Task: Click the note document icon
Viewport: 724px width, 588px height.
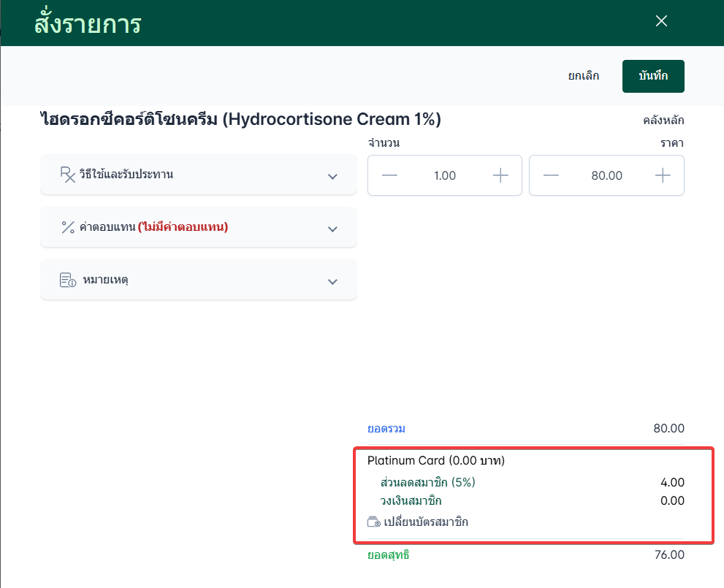Action: tap(67, 280)
